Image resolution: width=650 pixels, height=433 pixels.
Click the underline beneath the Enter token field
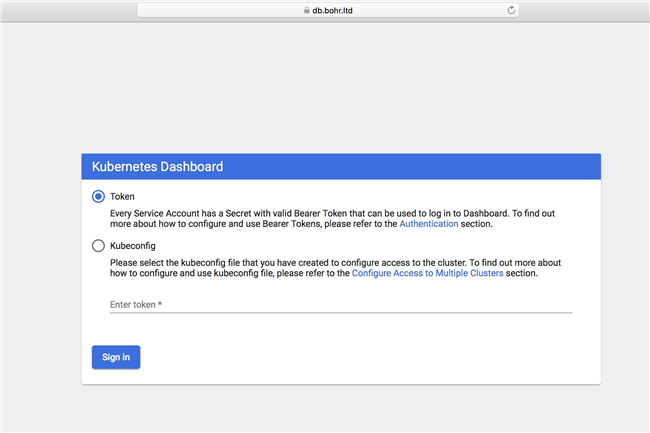(341, 313)
